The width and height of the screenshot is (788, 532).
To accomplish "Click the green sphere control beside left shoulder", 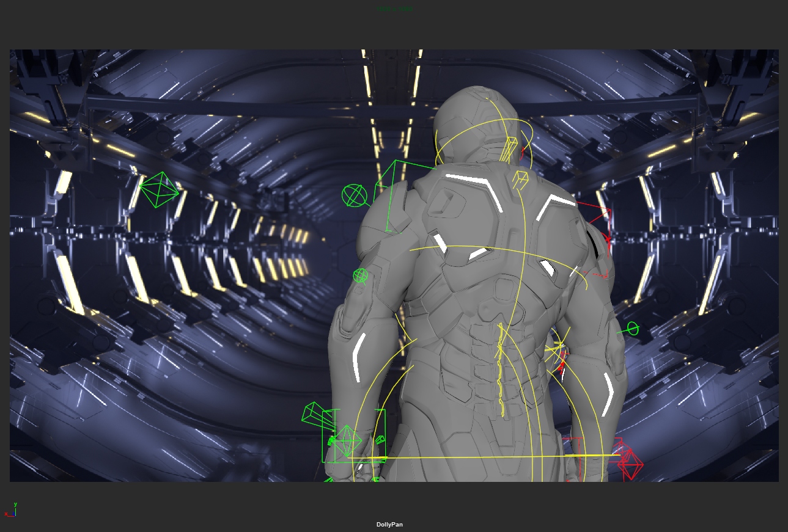I will point(354,196).
